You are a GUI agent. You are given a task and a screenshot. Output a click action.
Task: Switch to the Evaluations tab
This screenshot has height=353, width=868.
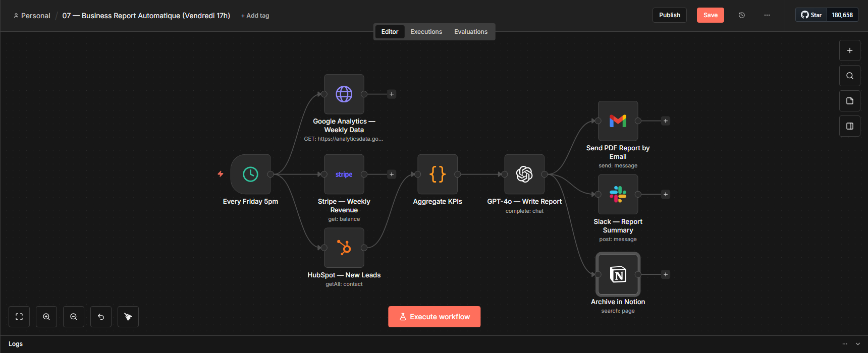471,32
